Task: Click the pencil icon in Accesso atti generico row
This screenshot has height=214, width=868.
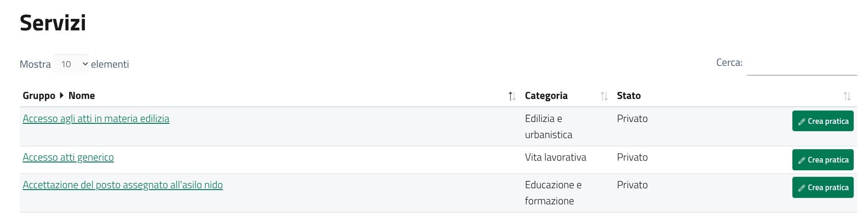Action: pyautogui.click(x=802, y=161)
